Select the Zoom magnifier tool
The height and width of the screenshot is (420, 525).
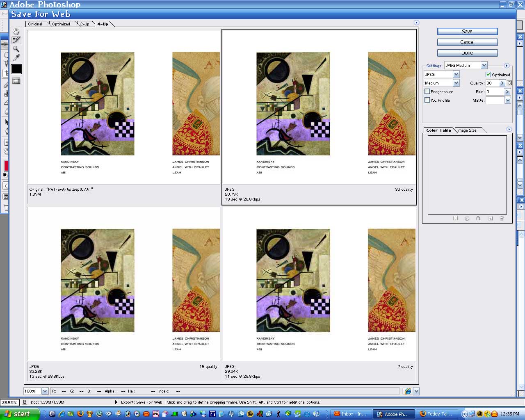click(16, 49)
